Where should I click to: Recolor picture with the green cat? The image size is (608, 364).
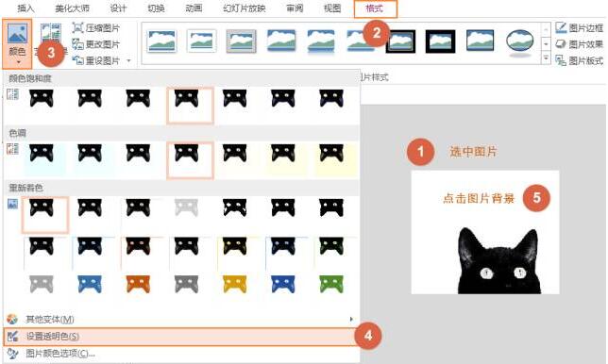point(331,284)
